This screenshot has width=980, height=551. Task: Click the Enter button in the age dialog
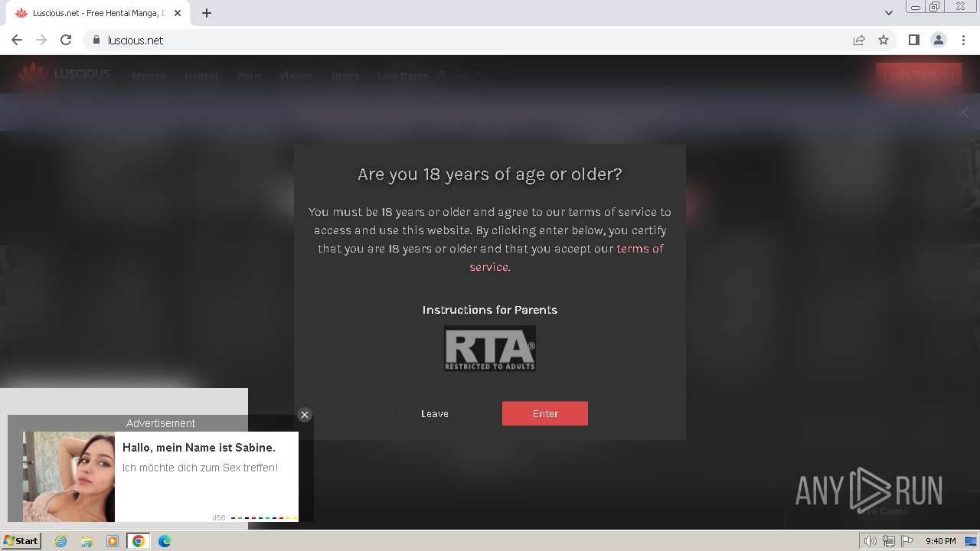click(545, 413)
